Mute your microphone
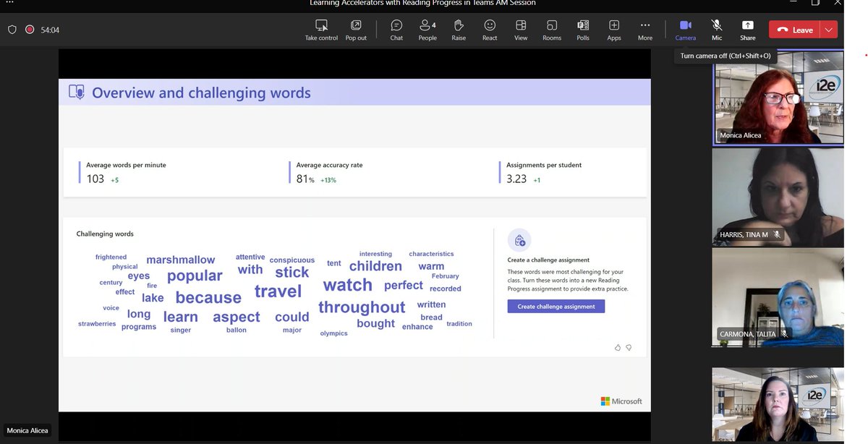This screenshot has width=868, height=444. 716,29
